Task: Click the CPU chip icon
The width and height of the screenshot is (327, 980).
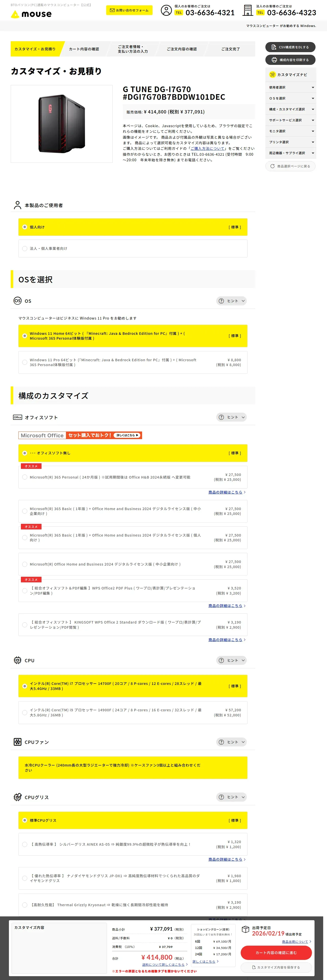Action: pos(18,660)
